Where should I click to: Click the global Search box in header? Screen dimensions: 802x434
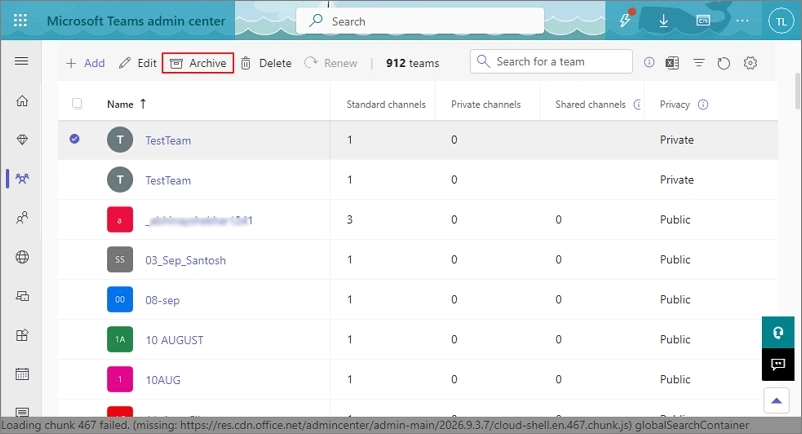[x=419, y=21]
